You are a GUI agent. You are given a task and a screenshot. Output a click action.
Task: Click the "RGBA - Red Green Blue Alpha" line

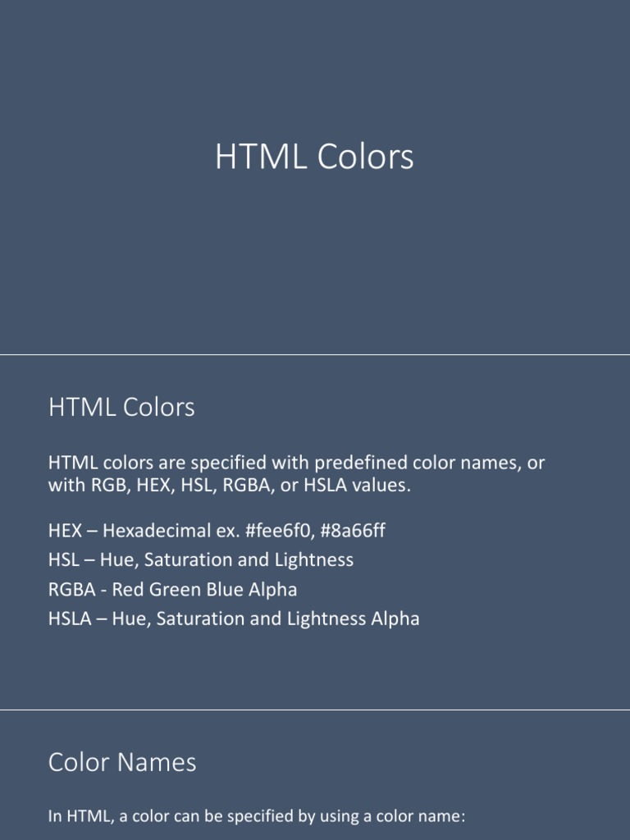[172, 590]
